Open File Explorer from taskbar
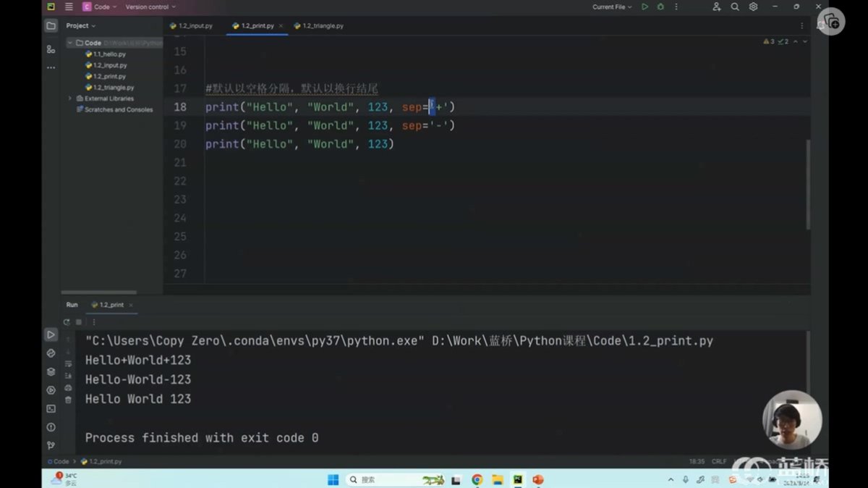The image size is (868, 488). click(498, 479)
